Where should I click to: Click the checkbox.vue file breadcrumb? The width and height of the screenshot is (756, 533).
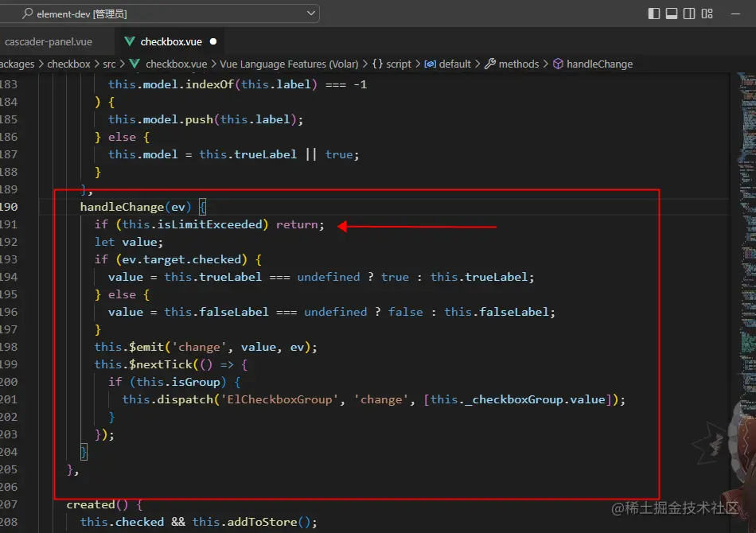(x=176, y=64)
